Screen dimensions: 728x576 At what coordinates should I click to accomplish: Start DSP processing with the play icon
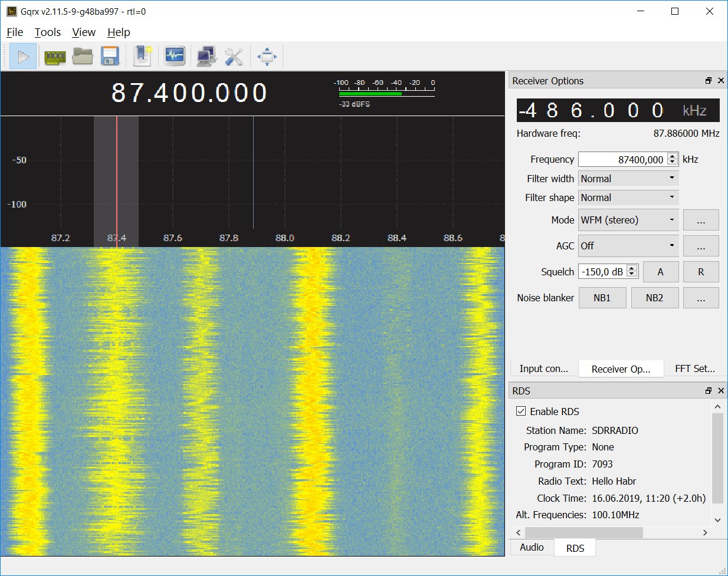tap(23, 57)
